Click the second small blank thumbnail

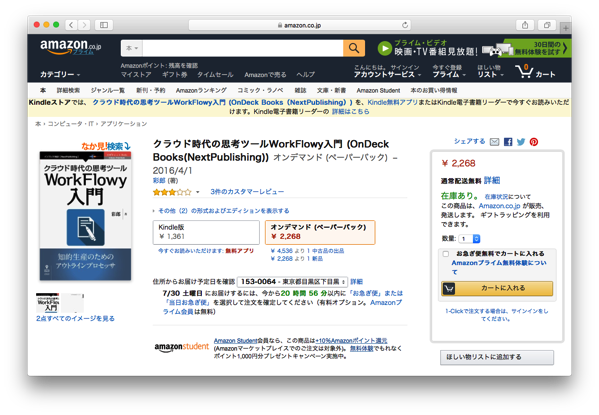point(73,303)
